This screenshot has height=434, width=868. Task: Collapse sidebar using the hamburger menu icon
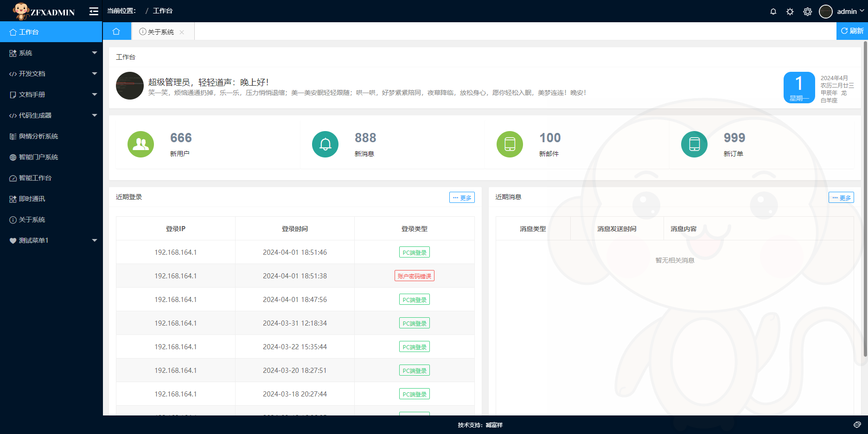point(94,12)
